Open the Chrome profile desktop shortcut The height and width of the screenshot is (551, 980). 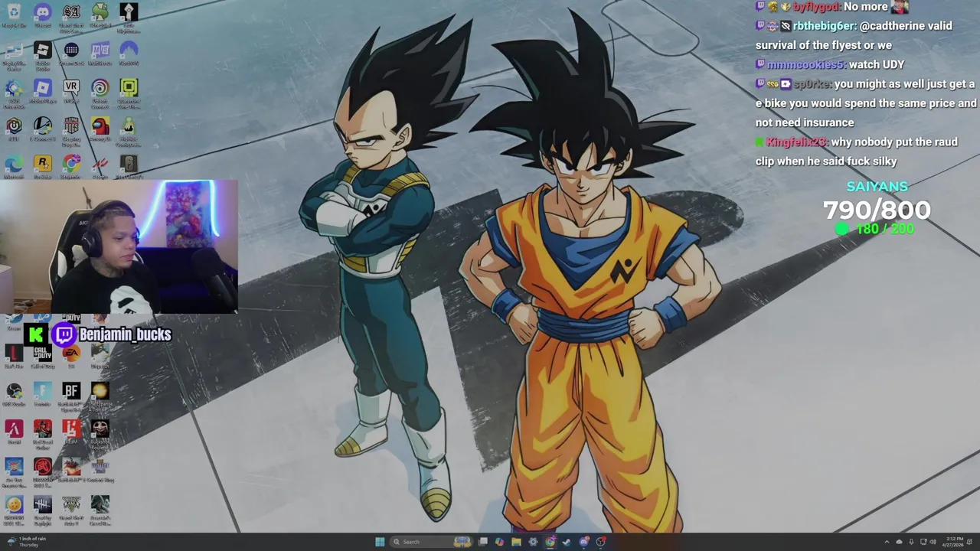(x=71, y=167)
